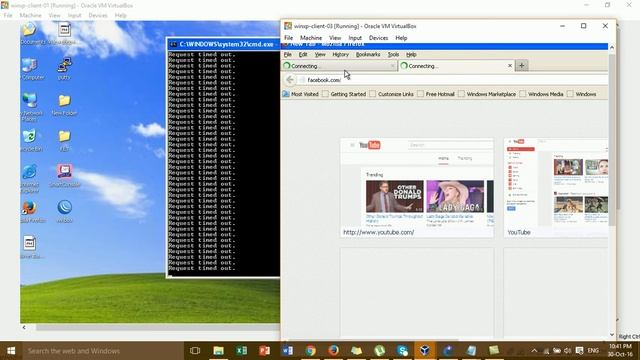Open a new Firefox tab with plus button
The height and width of the screenshot is (360, 640).
coord(522,65)
